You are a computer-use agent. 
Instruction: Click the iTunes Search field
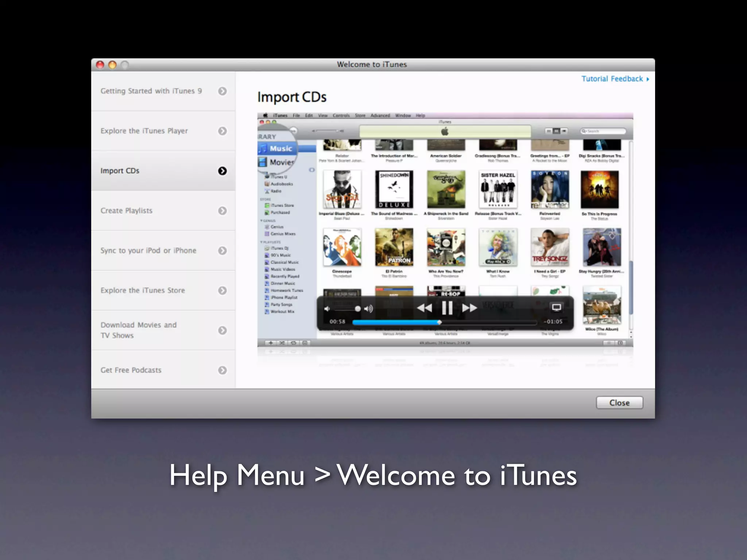click(x=603, y=131)
